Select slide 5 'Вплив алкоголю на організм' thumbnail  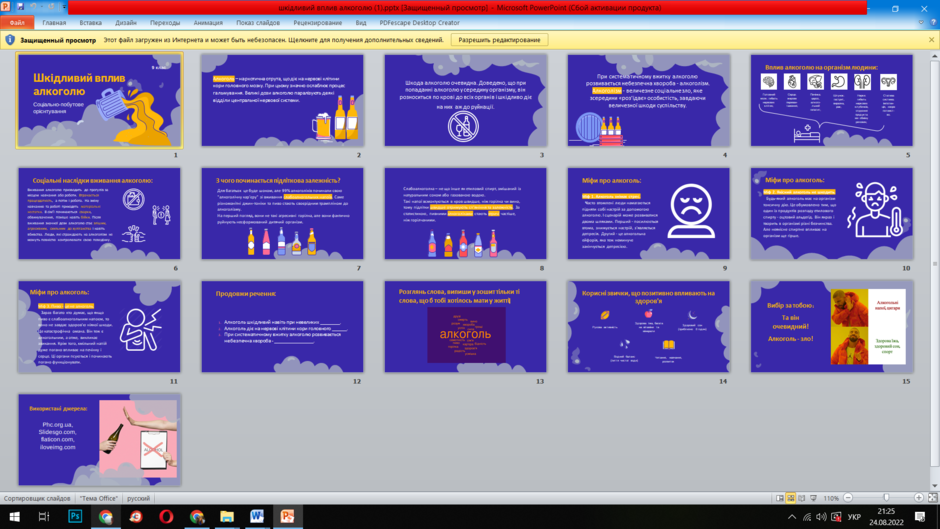coord(831,100)
